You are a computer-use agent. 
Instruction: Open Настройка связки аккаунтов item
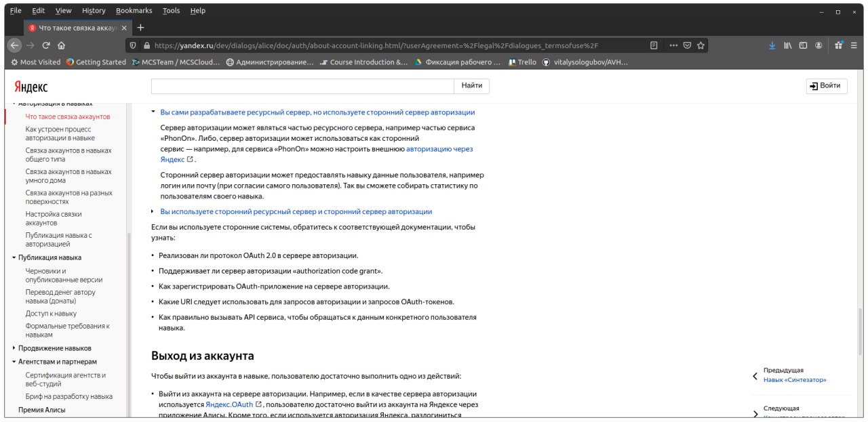click(x=54, y=219)
